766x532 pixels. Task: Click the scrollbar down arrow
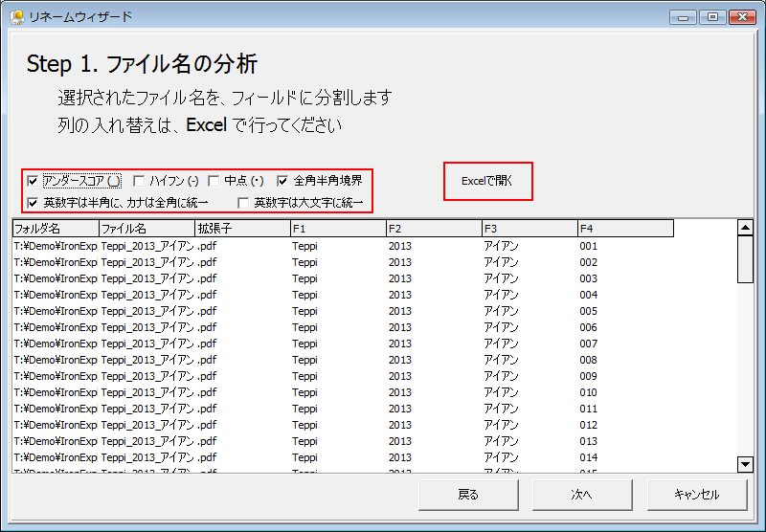[746, 465]
